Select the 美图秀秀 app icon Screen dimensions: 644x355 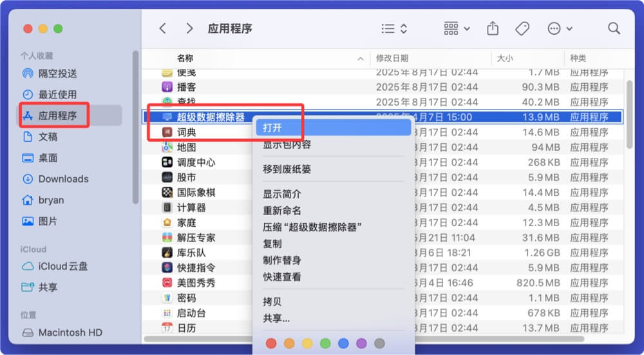167,283
